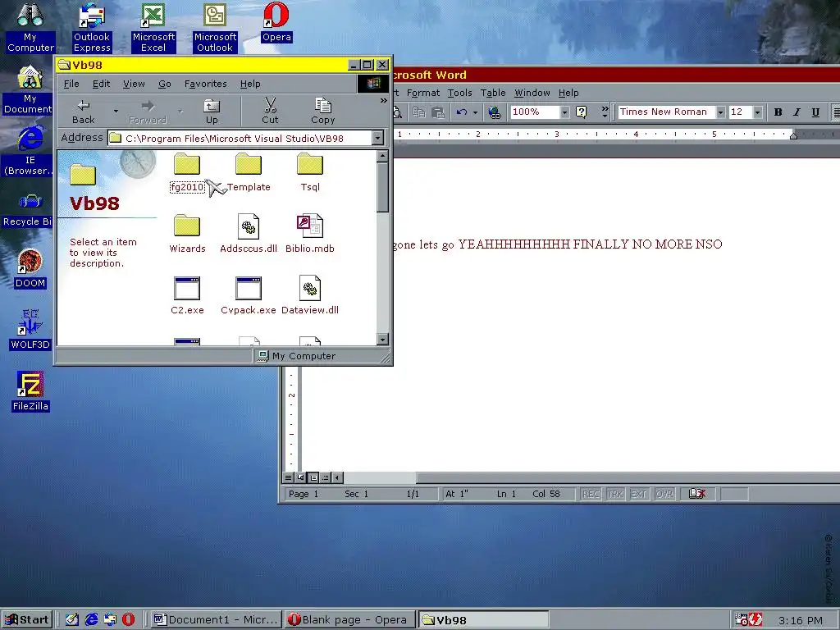Click Insert Hyperlink globe icon in Word

pyautogui.click(x=494, y=112)
